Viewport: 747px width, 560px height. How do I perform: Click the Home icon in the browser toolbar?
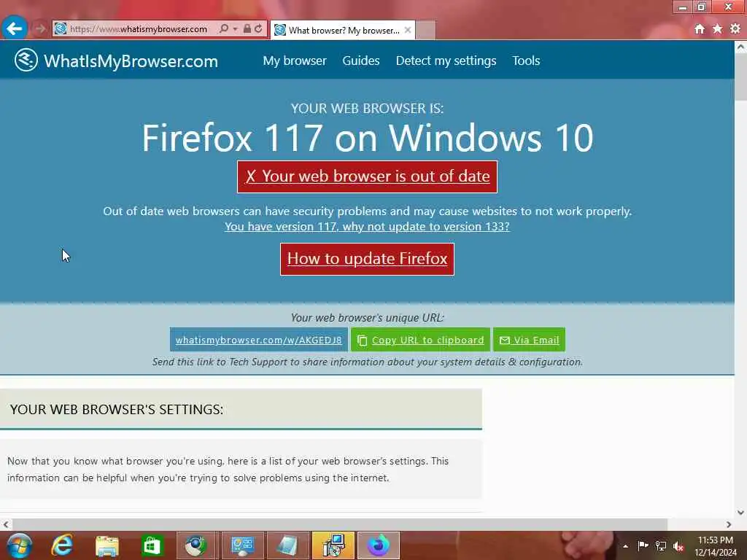pyautogui.click(x=700, y=29)
